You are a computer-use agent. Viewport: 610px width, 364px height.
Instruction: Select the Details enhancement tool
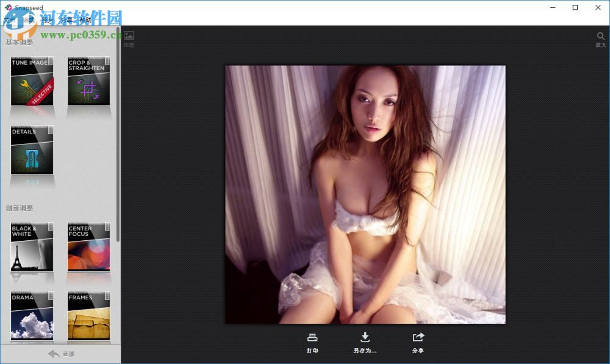pyautogui.click(x=32, y=149)
